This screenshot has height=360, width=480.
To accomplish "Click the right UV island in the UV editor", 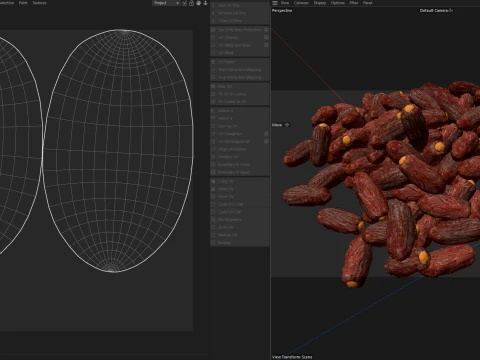I will coord(118,151).
